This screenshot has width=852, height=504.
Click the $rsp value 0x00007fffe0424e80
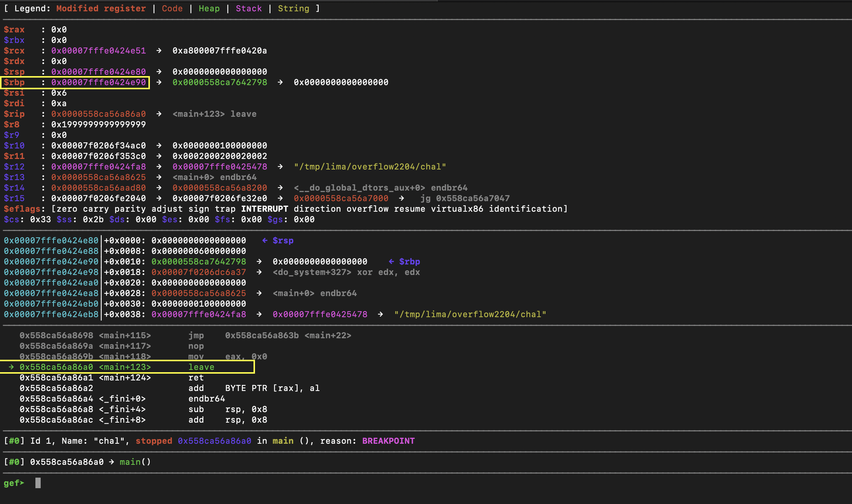pos(99,72)
